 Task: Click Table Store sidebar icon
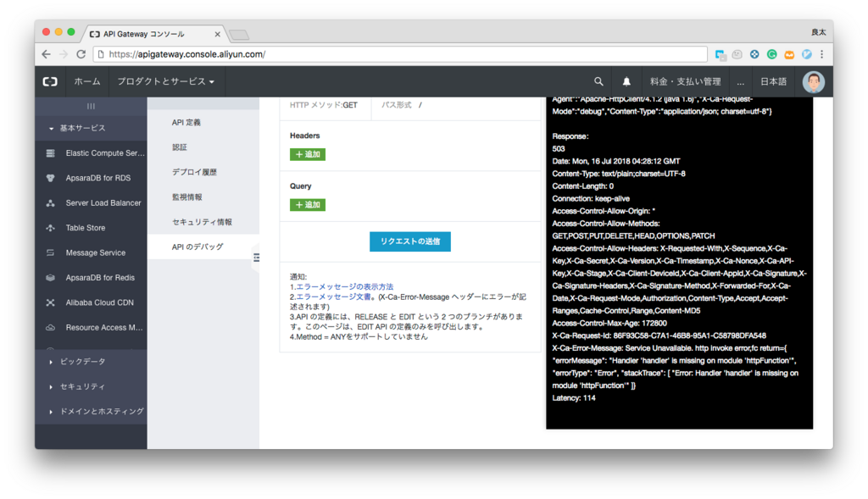50,228
